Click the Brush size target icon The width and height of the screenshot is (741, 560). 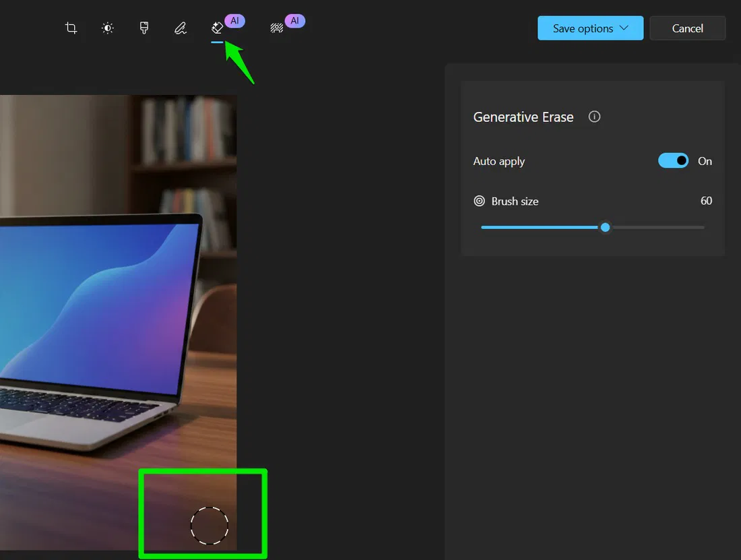click(x=479, y=200)
